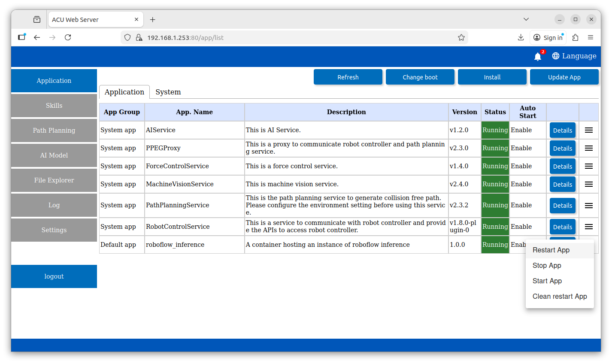Open hamburger menu for MachineVisionService row
Screen dimensions: 612x364
click(x=589, y=184)
